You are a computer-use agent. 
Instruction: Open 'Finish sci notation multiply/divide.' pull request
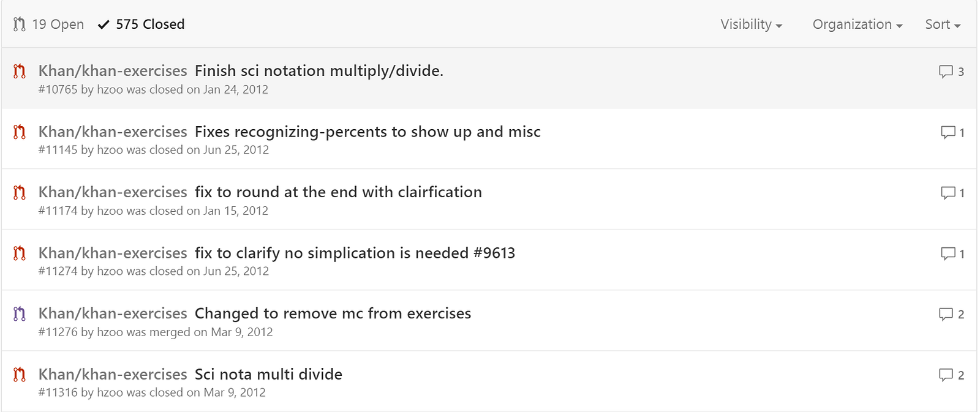tap(318, 71)
